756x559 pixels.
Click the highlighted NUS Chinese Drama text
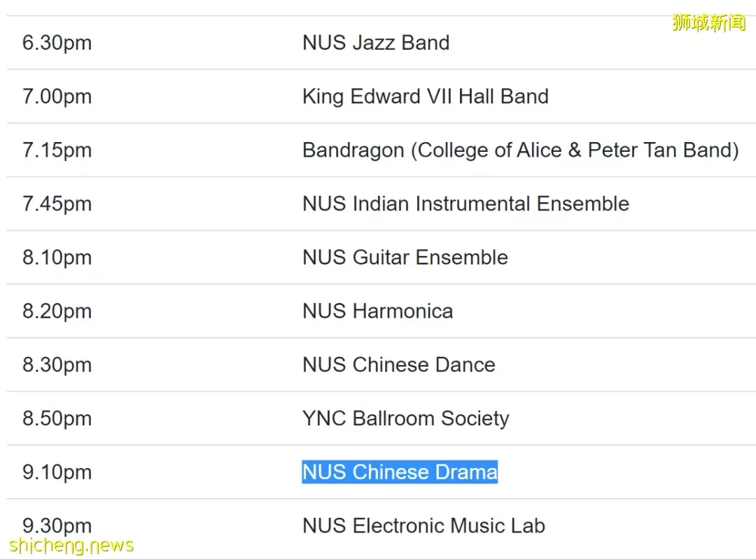coord(400,472)
